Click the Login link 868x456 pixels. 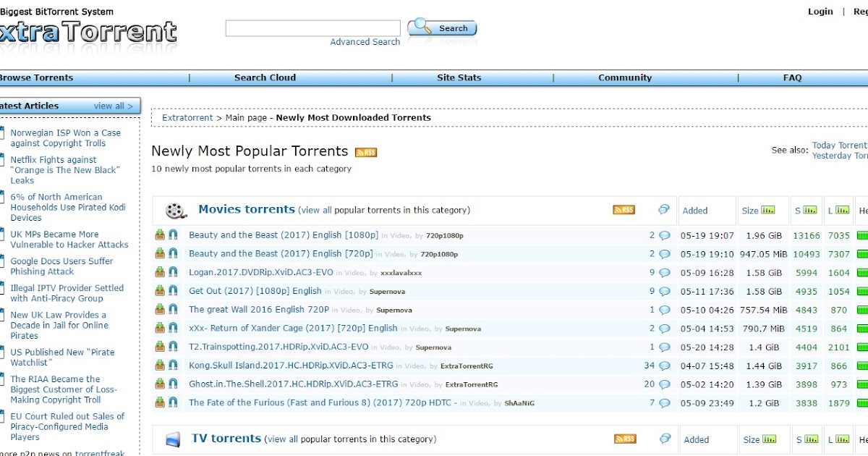point(820,11)
